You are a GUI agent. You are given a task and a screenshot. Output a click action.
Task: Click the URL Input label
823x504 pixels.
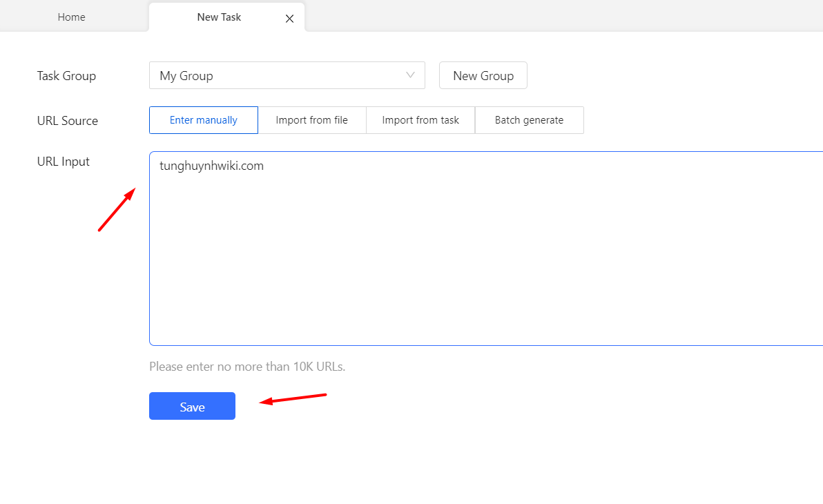point(63,161)
